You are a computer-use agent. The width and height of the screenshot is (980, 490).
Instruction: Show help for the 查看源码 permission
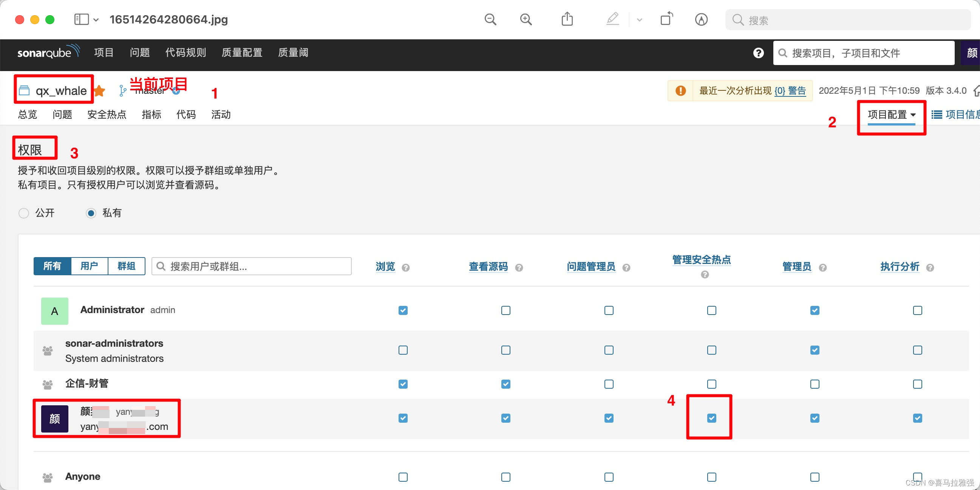[x=519, y=268]
